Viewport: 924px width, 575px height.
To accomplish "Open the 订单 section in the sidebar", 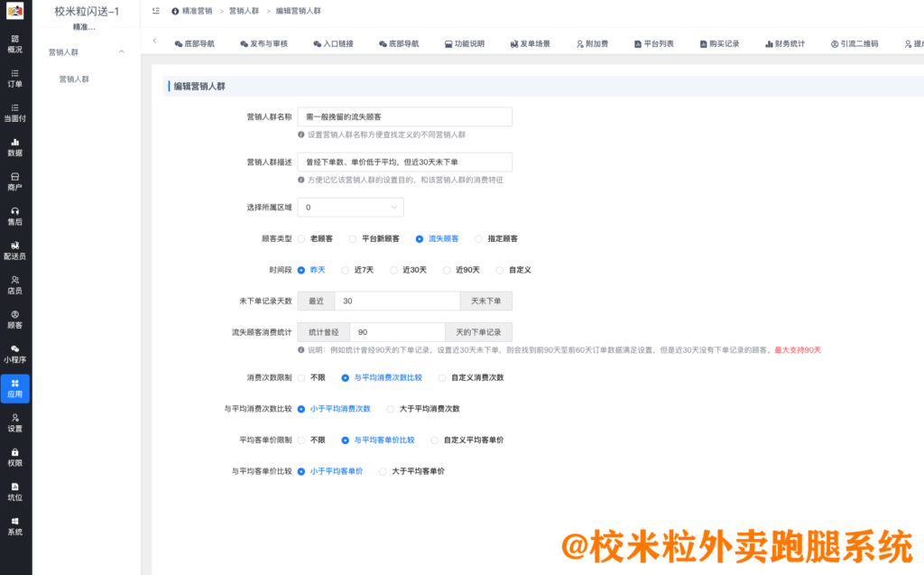I will pyautogui.click(x=14, y=79).
